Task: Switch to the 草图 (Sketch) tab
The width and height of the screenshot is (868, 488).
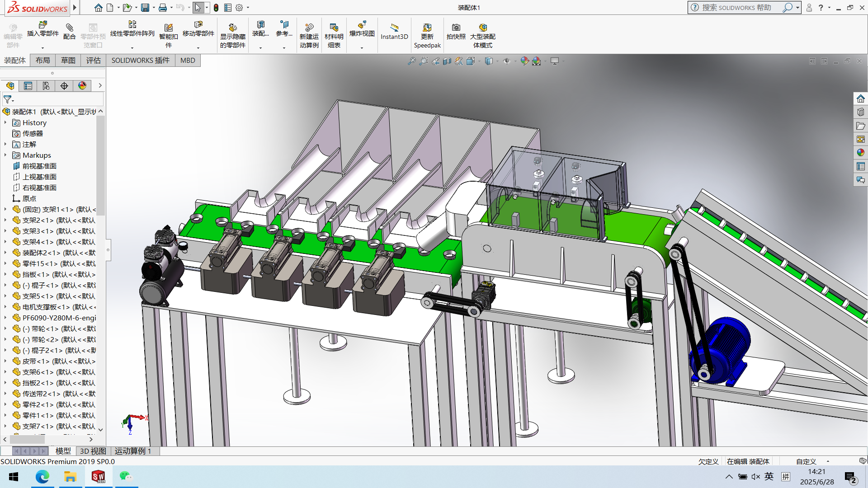Action: [68, 61]
